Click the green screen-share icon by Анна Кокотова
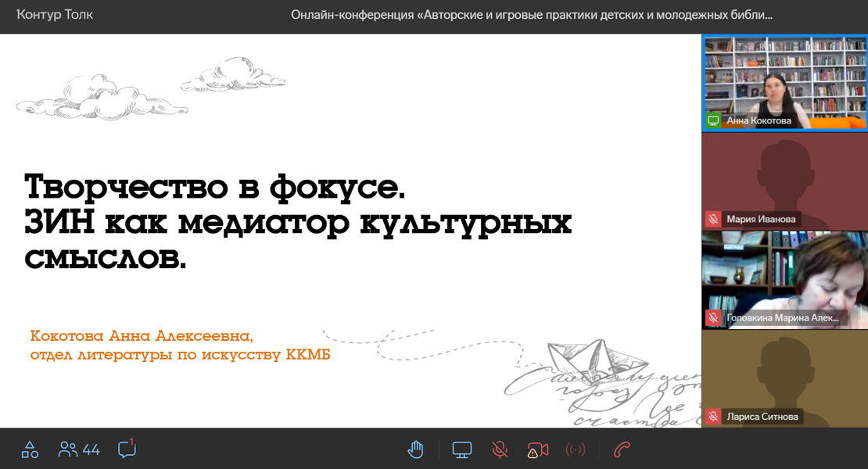Viewport: 868px width, 469px height. tap(713, 121)
